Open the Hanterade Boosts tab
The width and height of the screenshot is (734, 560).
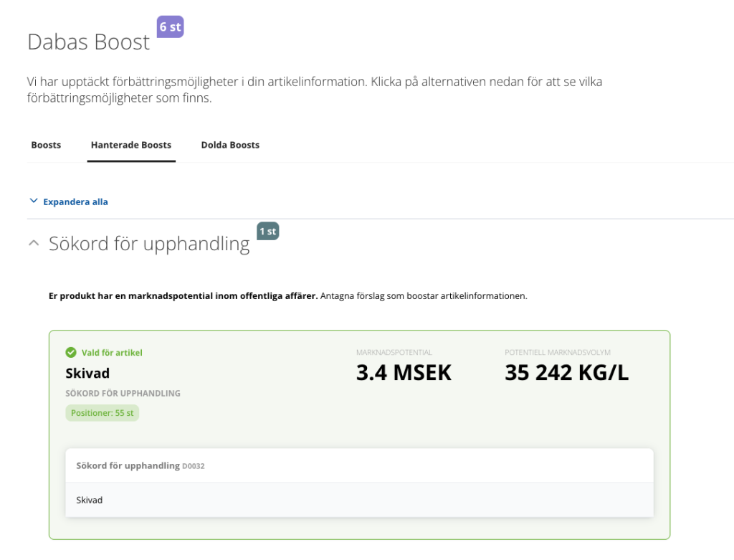tap(131, 145)
